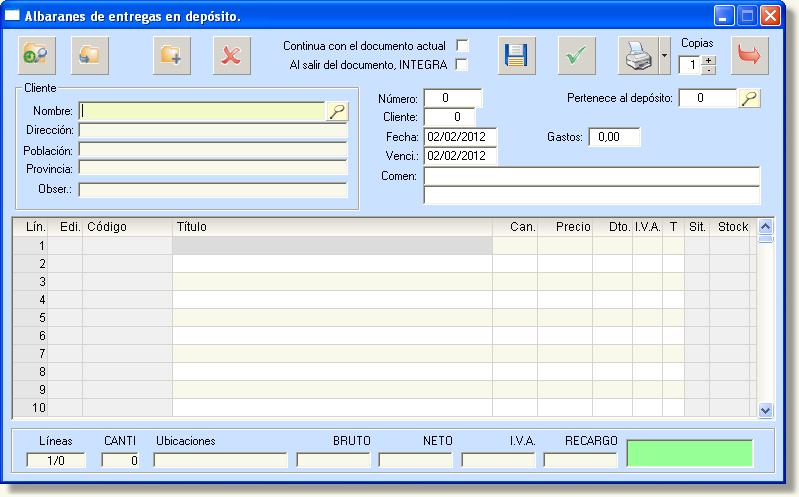Expand the printer options dropdown arrow
The height and width of the screenshot is (497, 799).
pyautogui.click(x=664, y=55)
